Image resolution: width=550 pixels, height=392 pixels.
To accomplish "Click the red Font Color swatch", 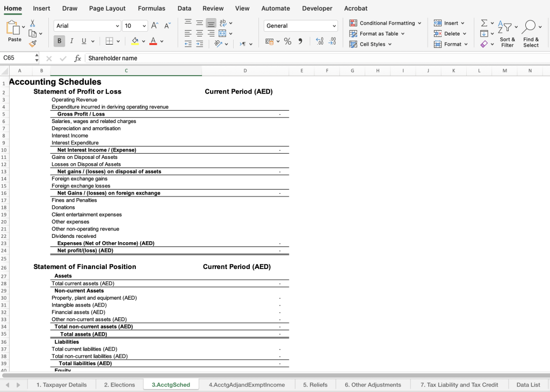I will click(x=154, y=43).
